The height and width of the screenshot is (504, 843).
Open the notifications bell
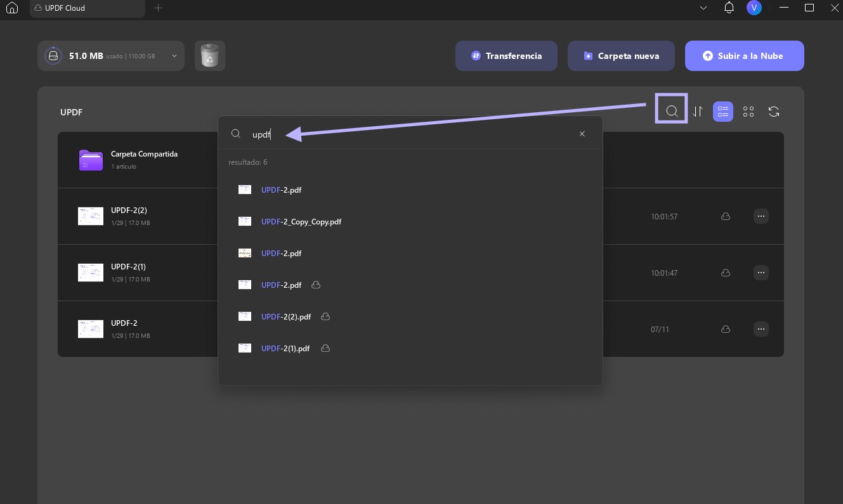[x=729, y=8]
